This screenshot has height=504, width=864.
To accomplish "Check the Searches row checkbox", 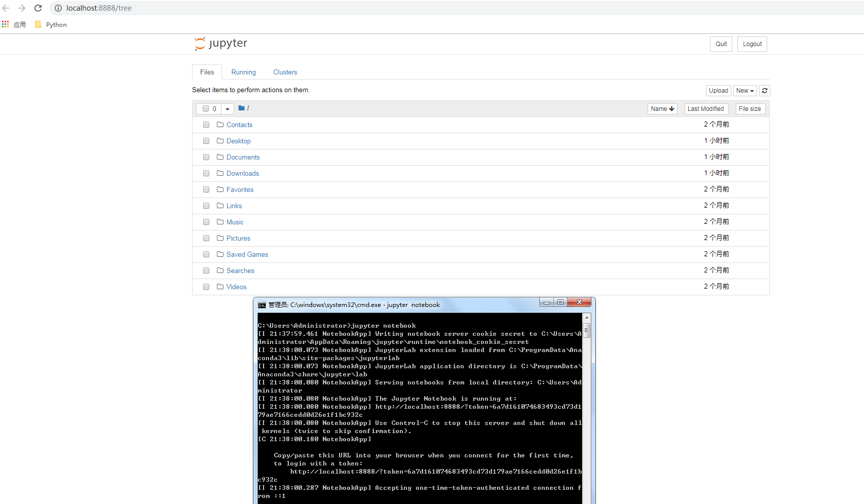I will [x=206, y=270].
